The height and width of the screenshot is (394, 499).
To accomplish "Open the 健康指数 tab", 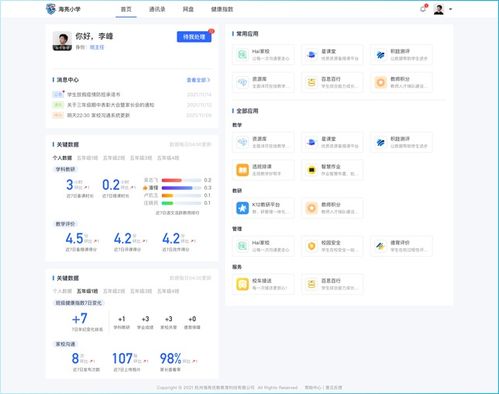I will (x=222, y=9).
